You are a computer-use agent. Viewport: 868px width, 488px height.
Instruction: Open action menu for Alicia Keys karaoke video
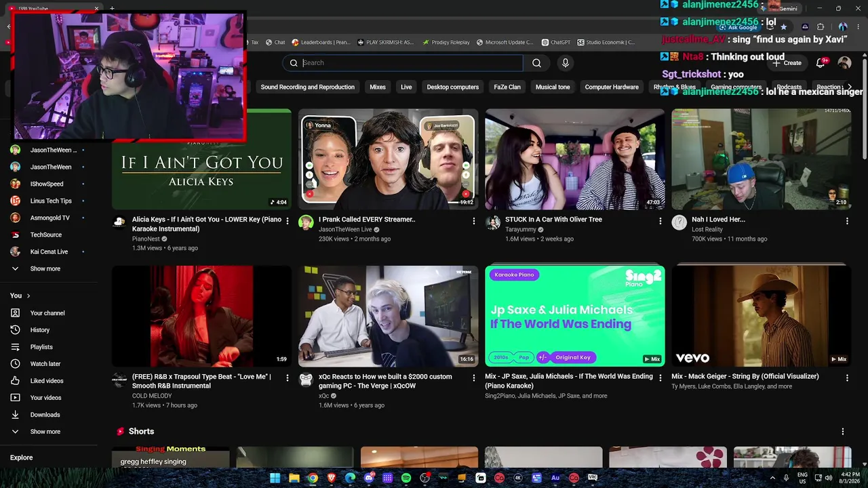(288, 221)
